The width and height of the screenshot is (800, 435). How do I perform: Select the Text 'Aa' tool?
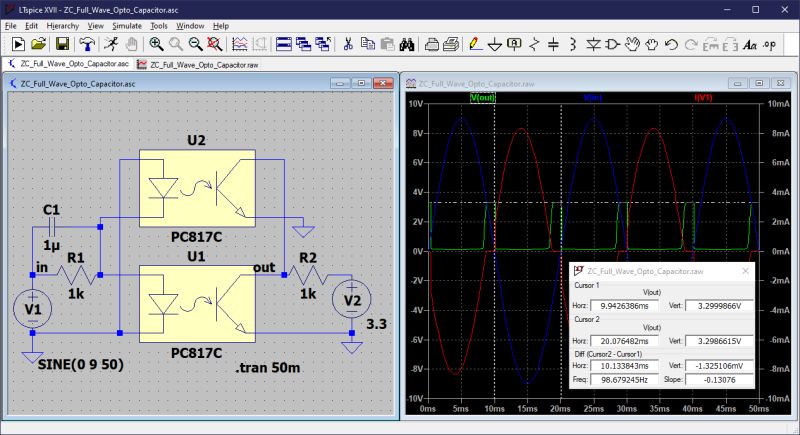(x=749, y=44)
